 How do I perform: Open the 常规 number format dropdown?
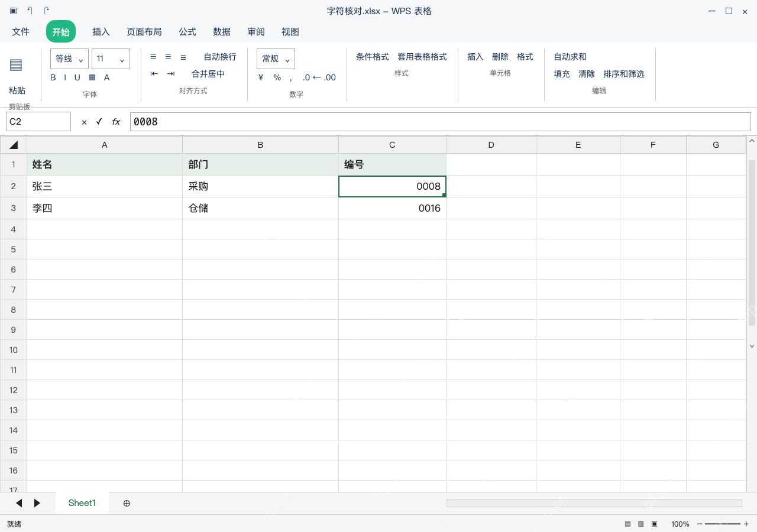click(x=276, y=59)
